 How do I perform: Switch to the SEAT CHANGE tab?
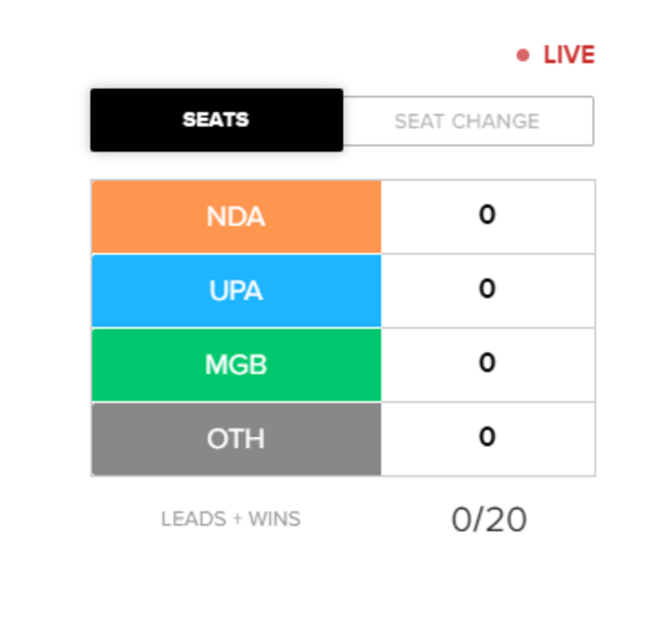click(x=467, y=121)
